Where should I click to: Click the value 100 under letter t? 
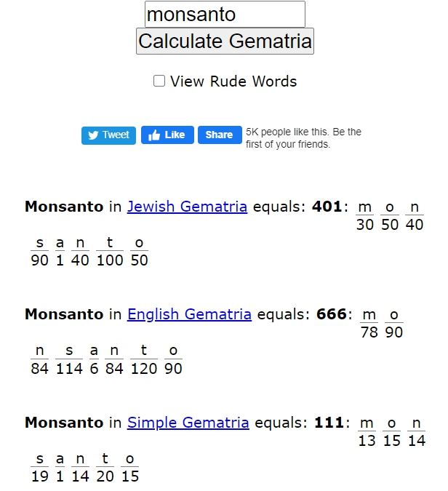click(110, 260)
